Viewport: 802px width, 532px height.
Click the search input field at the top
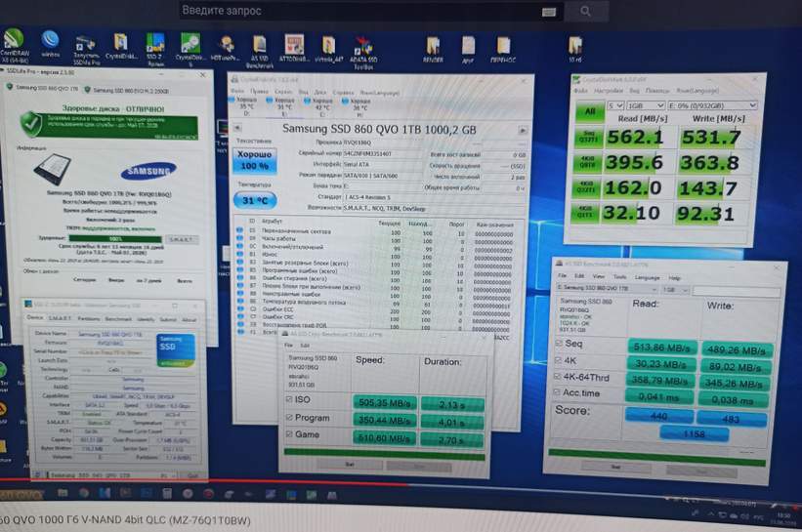pyautogui.click(x=371, y=11)
